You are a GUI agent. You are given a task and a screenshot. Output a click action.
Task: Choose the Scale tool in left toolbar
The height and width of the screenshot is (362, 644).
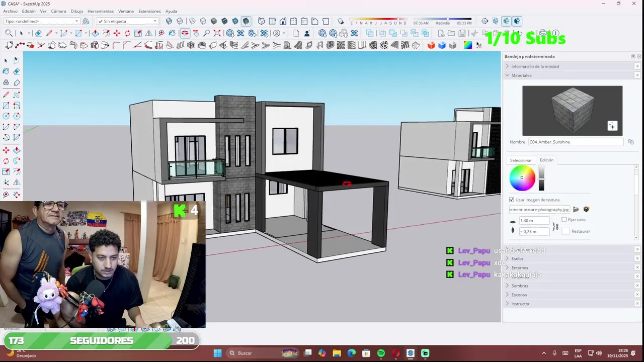click(x=6, y=171)
